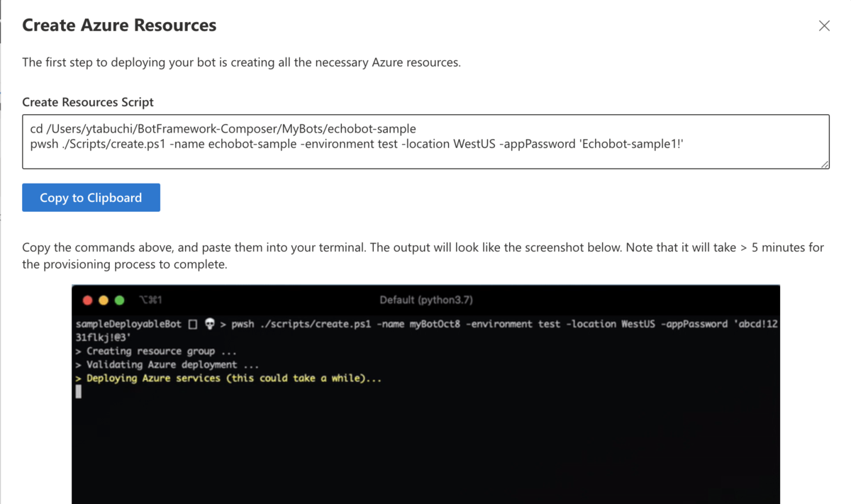The image size is (851, 504).
Task: Place cursor on the pwsh create.ps1 script line
Action: tap(356, 145)
